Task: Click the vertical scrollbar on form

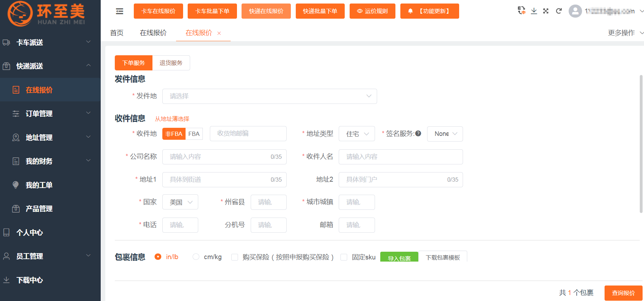Action: click(x=641, y=144)
